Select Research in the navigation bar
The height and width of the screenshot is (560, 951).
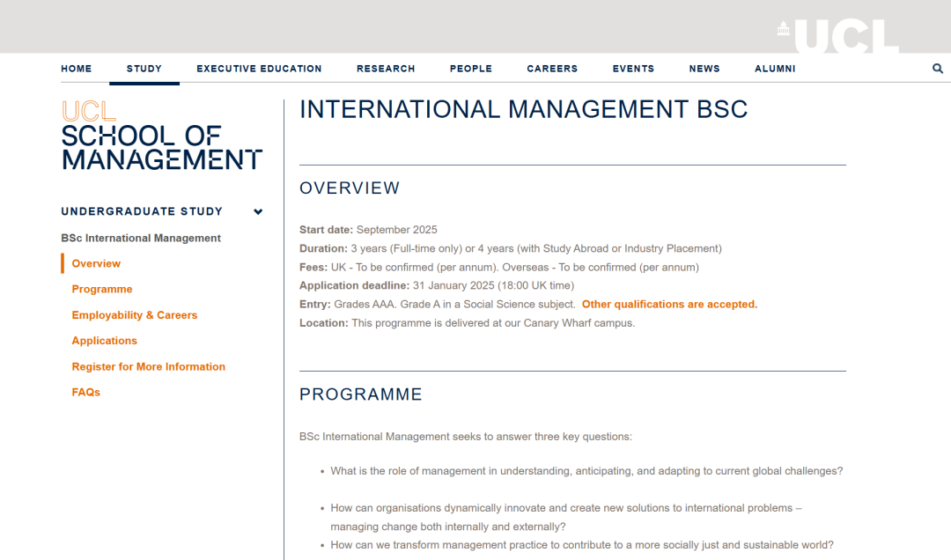point(386,69)
